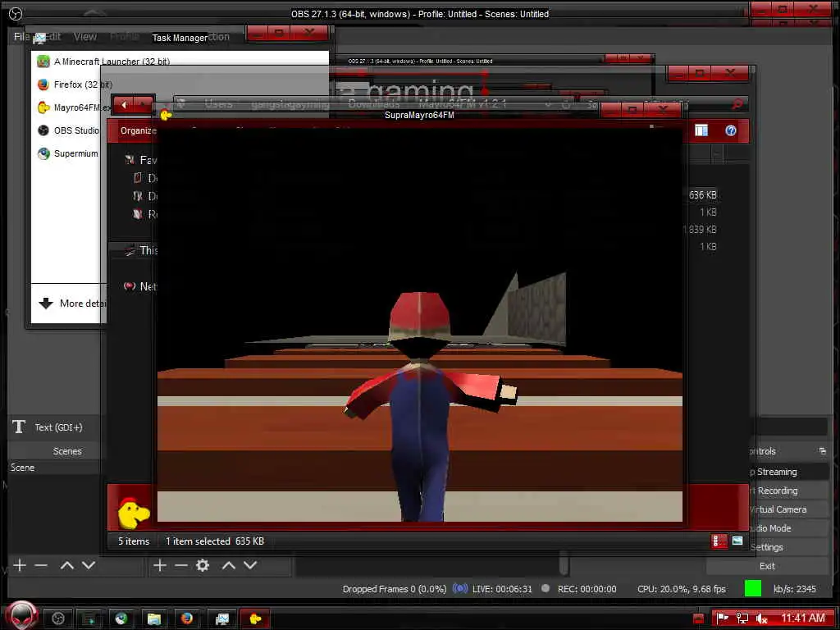
Task: Click REC grey recording dot
Action: pyautogui.click(x=546, y=588)
